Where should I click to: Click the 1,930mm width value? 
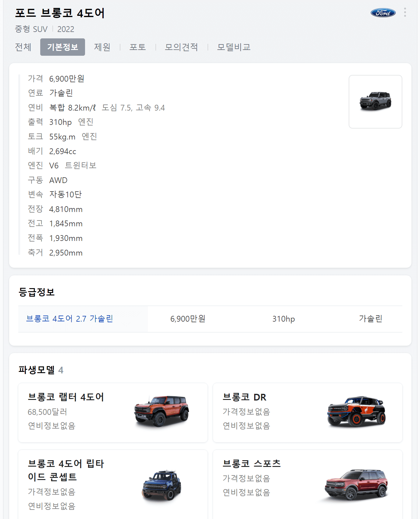click(x=66, y=238)
